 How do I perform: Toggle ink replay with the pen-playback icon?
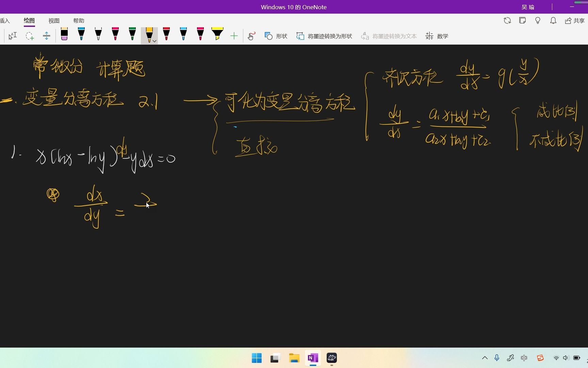251,36
